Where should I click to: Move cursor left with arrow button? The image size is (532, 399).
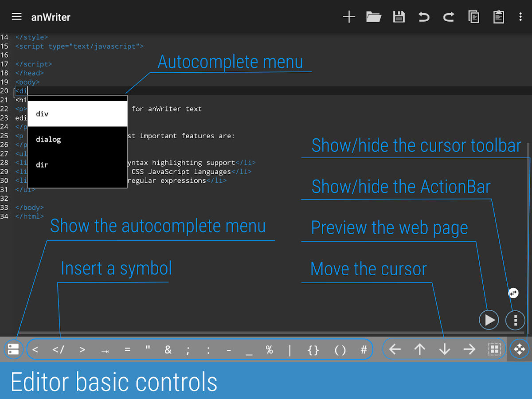(x=395, y=349)
